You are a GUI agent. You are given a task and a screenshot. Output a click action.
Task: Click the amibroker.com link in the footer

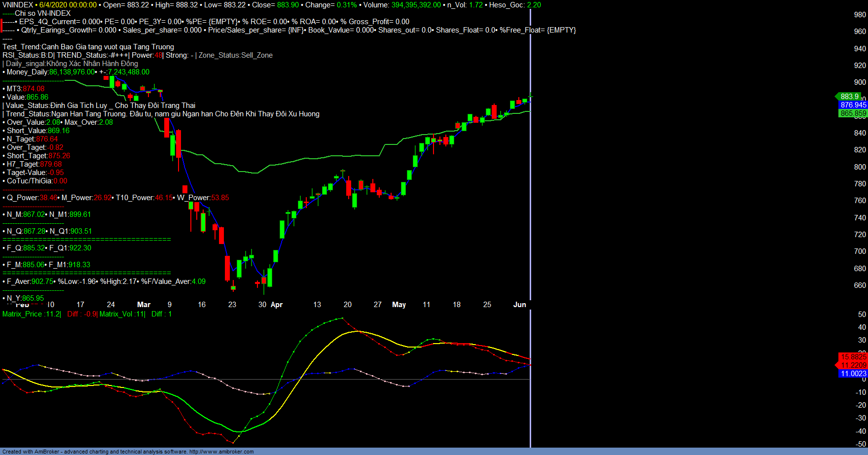coord(221,452)
